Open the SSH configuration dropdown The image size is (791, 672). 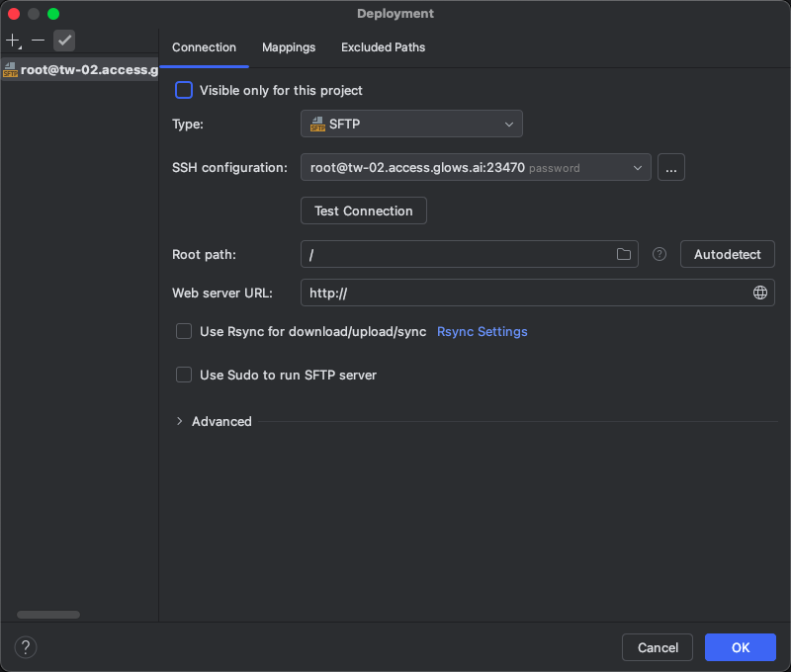coord(476,167)
